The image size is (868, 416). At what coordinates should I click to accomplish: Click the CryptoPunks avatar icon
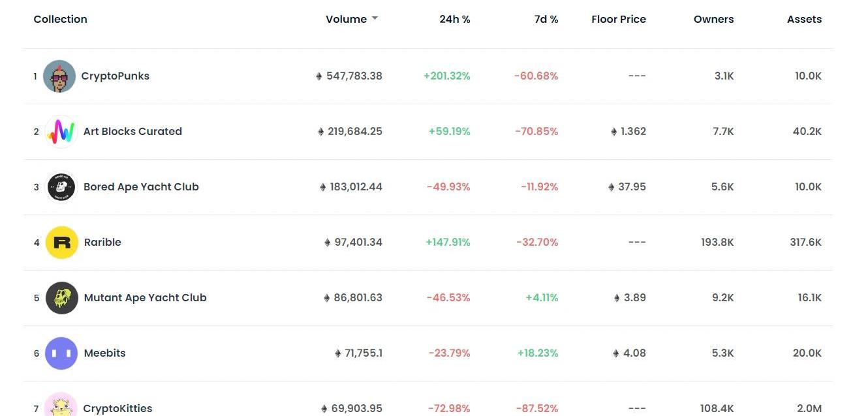(x=59, y=76)
